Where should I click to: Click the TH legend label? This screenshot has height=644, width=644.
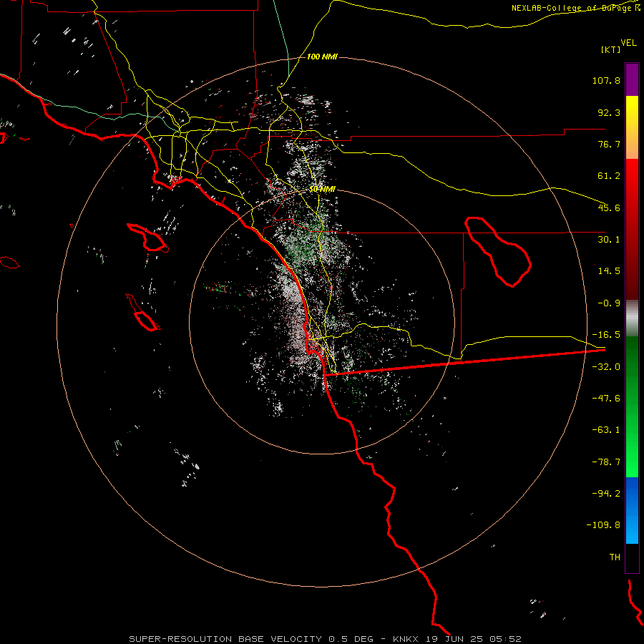pos(615,557)
